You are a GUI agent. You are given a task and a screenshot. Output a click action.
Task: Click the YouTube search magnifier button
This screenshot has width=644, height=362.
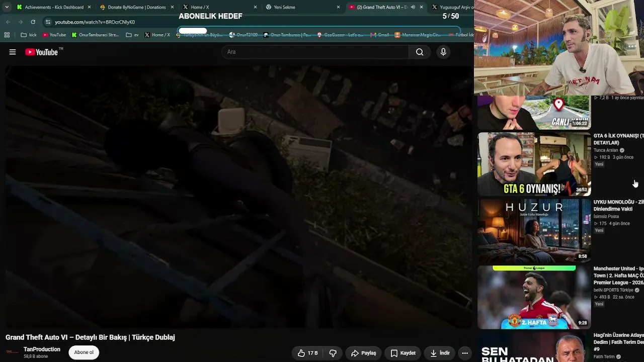420,52
